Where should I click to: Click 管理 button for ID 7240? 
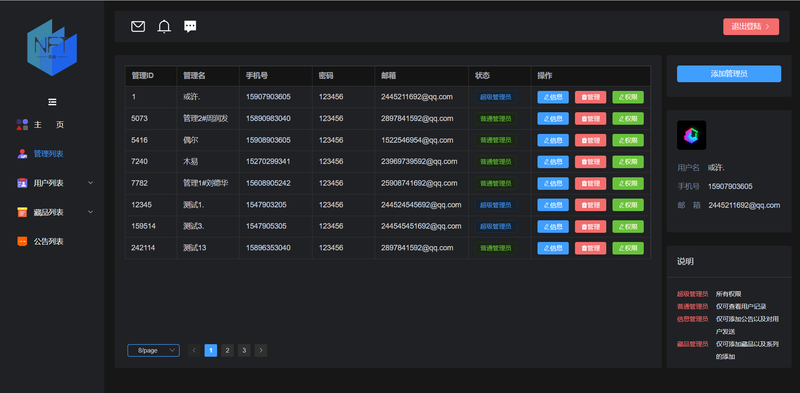pyautogui.click(x=591, y=162)
